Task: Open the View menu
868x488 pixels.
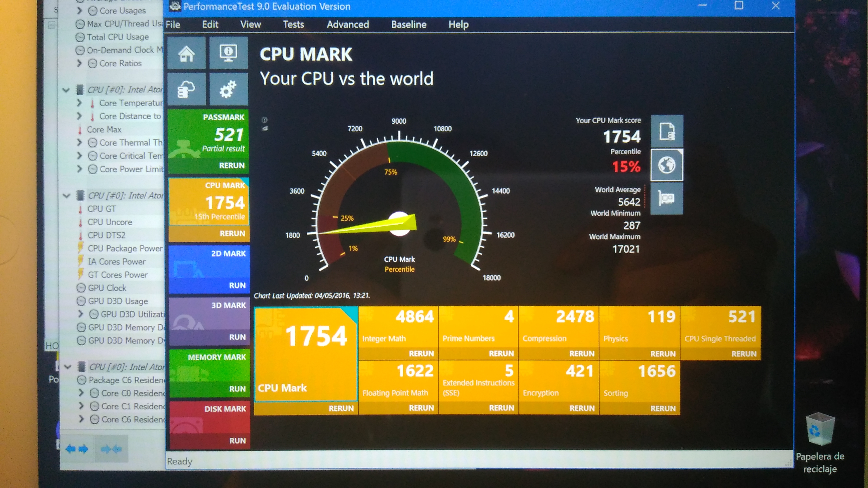Action: pos(250,25)
